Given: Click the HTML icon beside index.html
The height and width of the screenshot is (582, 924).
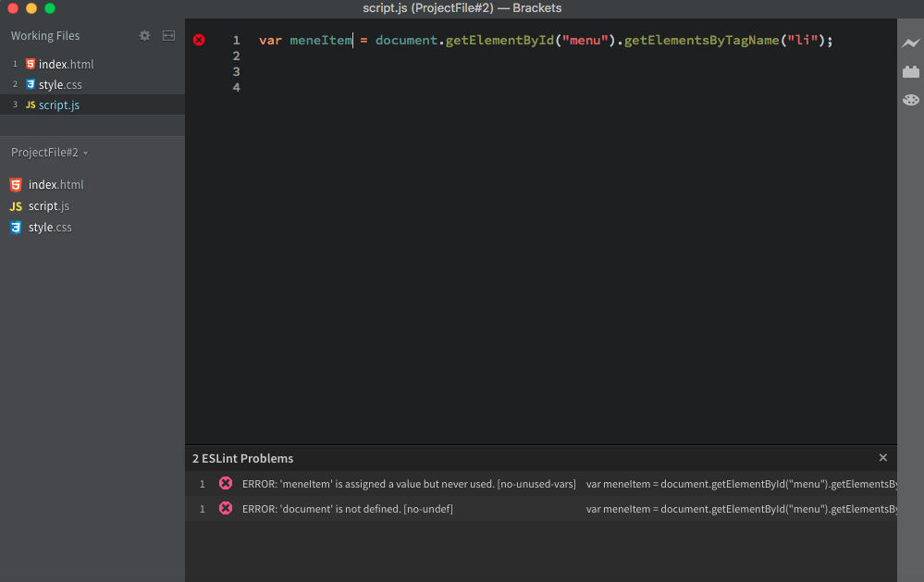Looking at the screenshot, I should [x=29, y=64].
